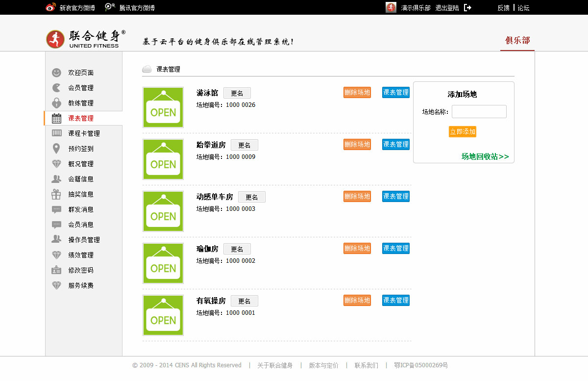Viewport: 588px width, 381px height.
Task: Delete the 跆拳道房 venue
Action: tap(357, 145)
